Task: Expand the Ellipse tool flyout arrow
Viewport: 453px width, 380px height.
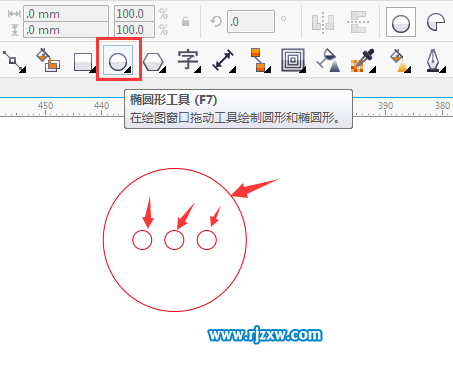Action: click(129, 69)
